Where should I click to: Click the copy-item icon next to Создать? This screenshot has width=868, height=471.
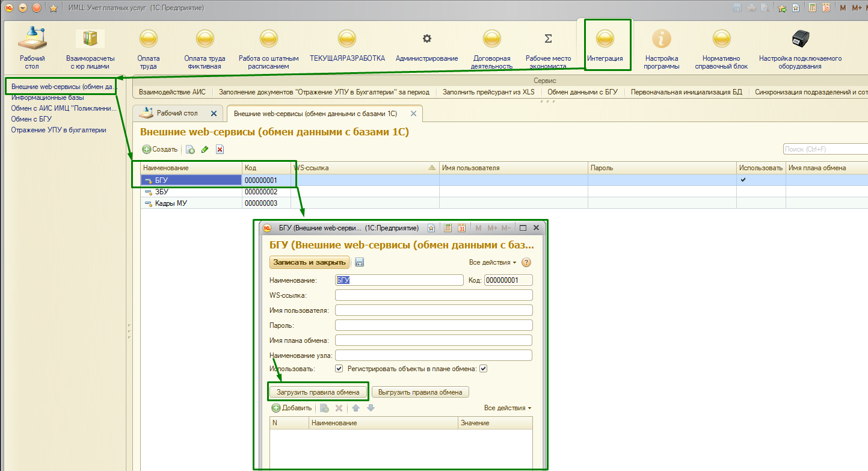coord(190,149)
